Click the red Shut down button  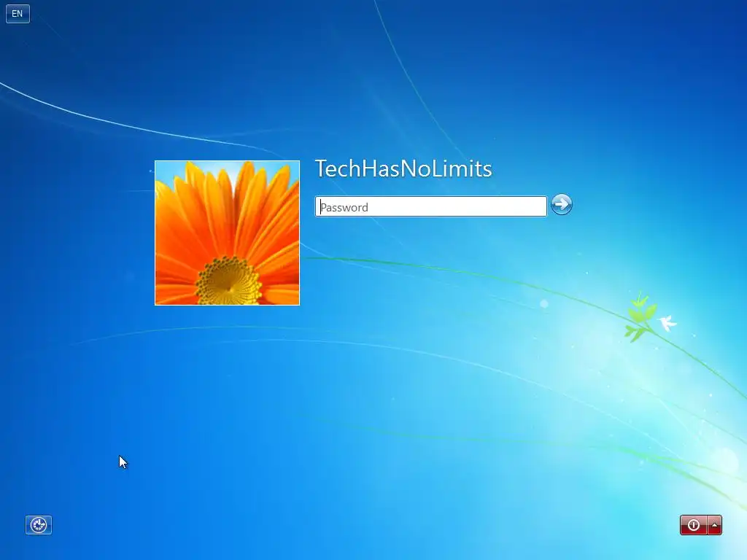point(694,525)
